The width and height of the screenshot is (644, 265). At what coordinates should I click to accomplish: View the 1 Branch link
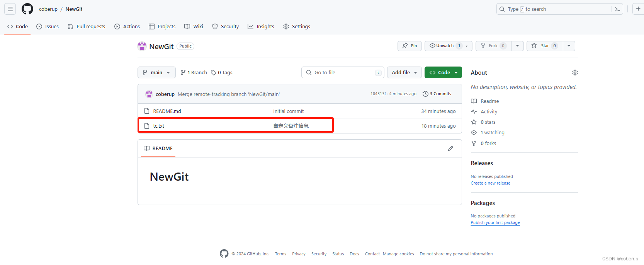[194, 73]
